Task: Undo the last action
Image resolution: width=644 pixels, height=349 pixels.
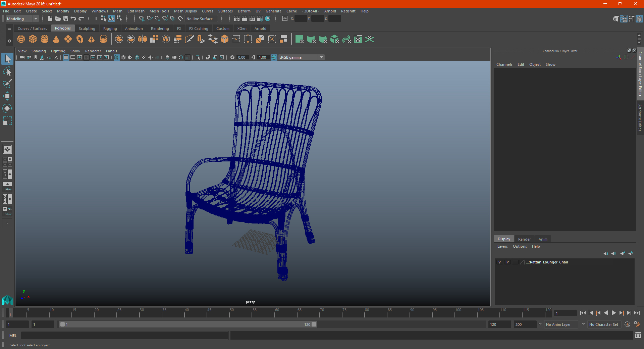Action: (73, 19)
